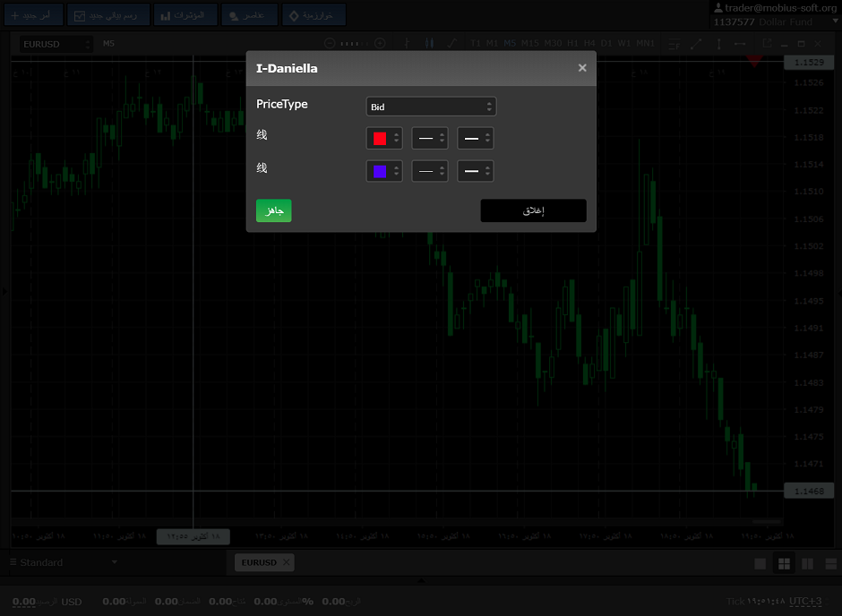Select the single chart layout icon
This screenshot has height=616, width=842.
click(x=760, y=563)
